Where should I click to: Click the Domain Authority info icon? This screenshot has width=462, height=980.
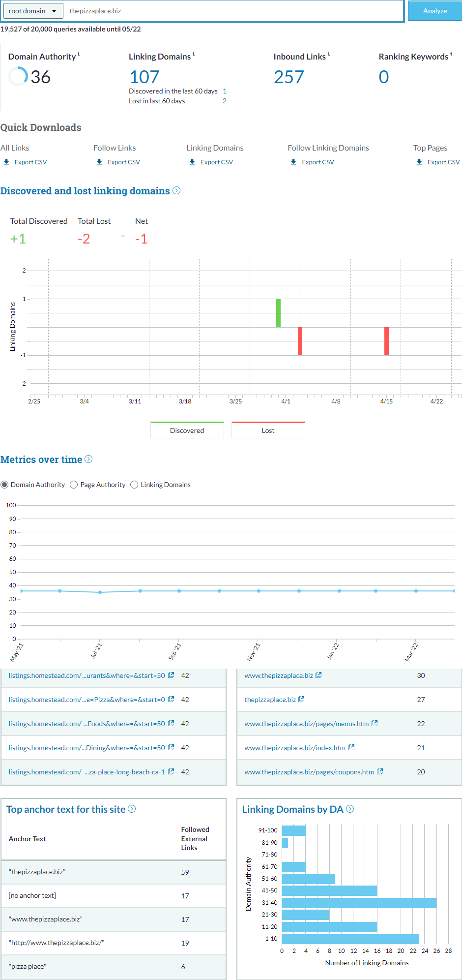[x=79, y=54]
